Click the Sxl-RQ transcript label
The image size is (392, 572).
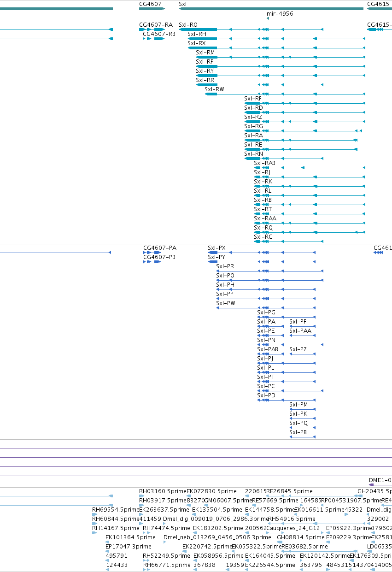tap(263, 228)
